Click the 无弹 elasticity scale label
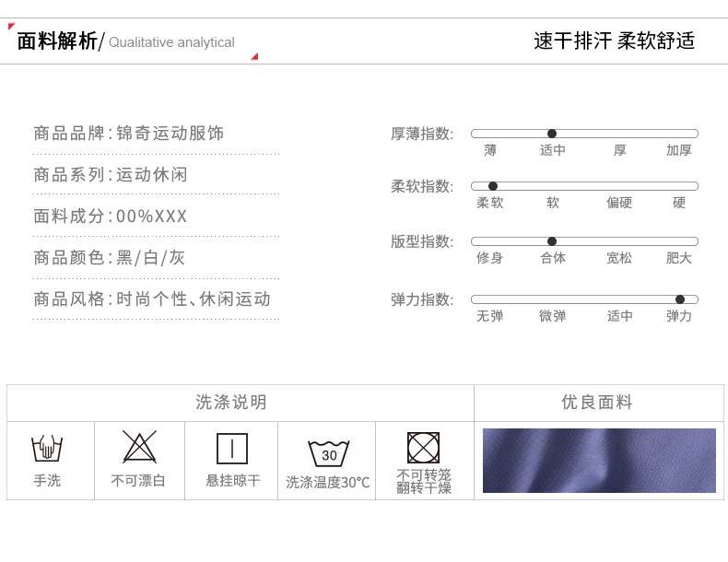Image resolution: width=728 pixels, height=562 pixels. [490, 316]
